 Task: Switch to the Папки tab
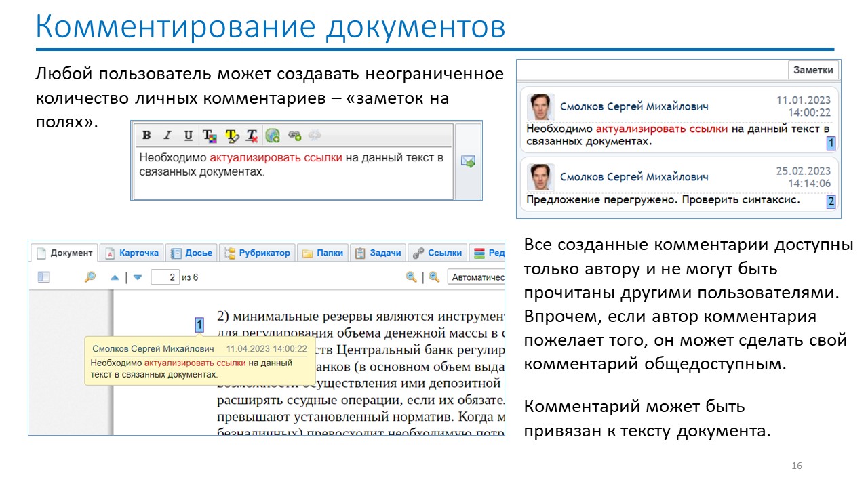[323, 253]
